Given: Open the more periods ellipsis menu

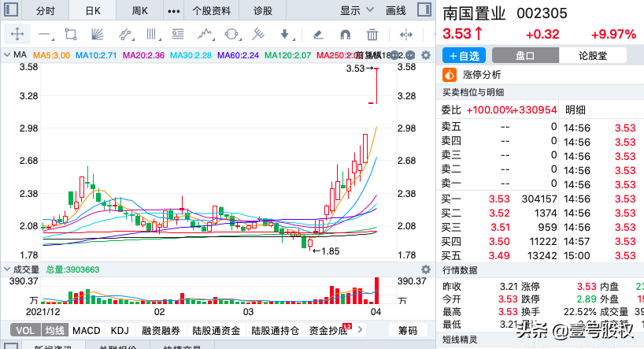Looking at the screenshot, I should click(174, 11).
